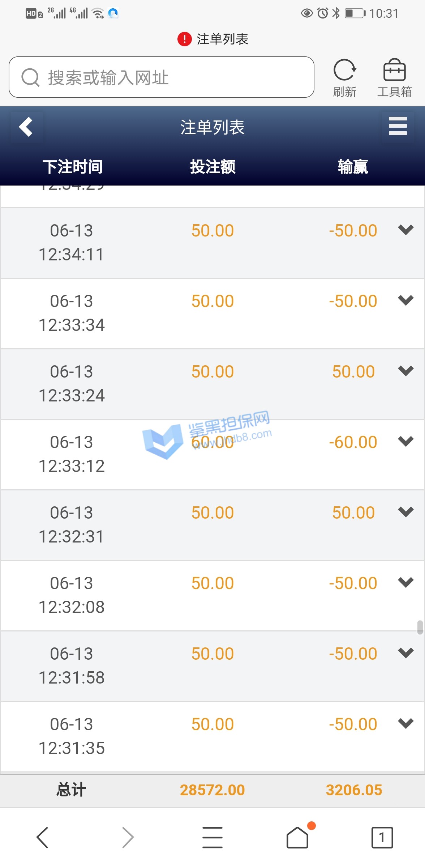The width and height of the screenshot is (425, 868).
Task: Go back using the bottom browser arrow
Action: click(x=42, y=837)
